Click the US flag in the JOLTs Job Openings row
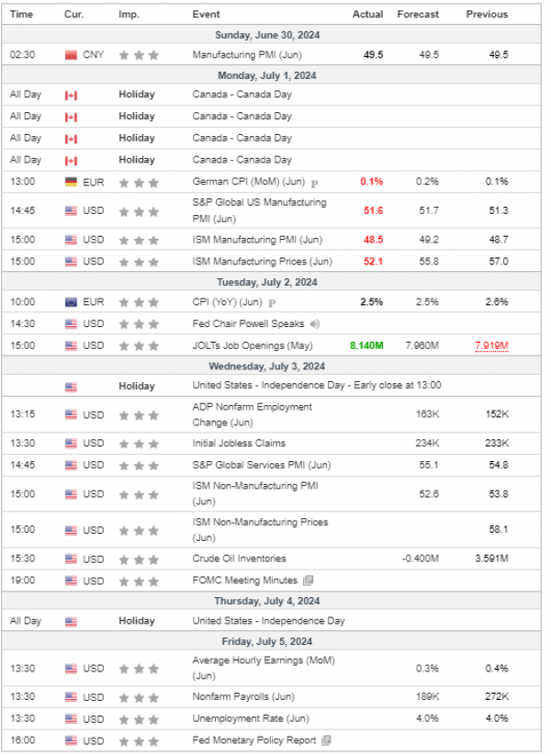The height and width of the screenshot is (756, 551). (71, 346)
